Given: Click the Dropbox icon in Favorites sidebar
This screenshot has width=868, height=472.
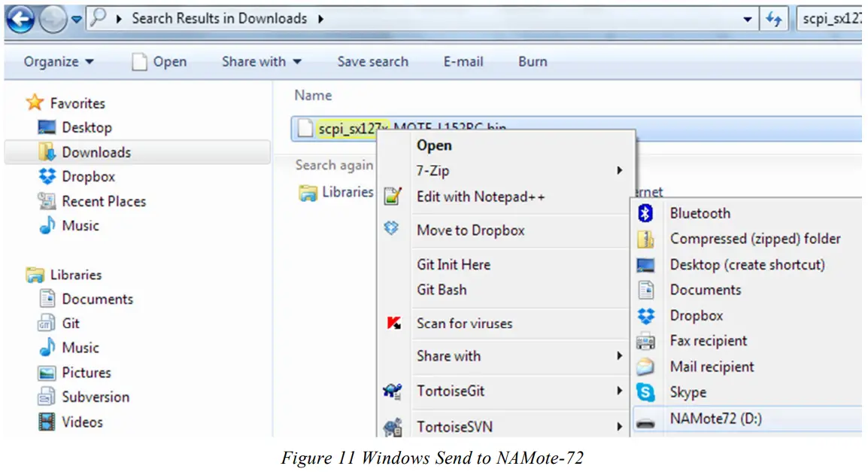Looking at the screenshot, I should click(x=47, y=177).
